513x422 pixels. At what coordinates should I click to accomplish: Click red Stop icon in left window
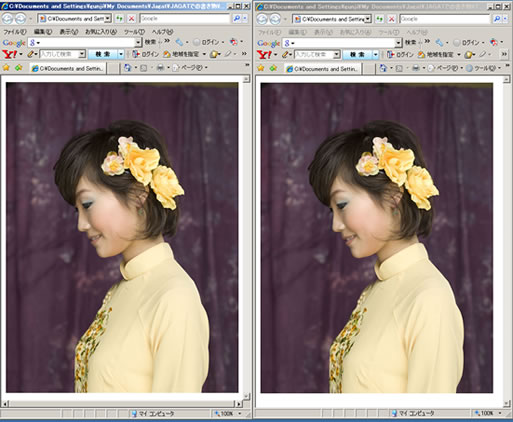[x=131, y=19]
